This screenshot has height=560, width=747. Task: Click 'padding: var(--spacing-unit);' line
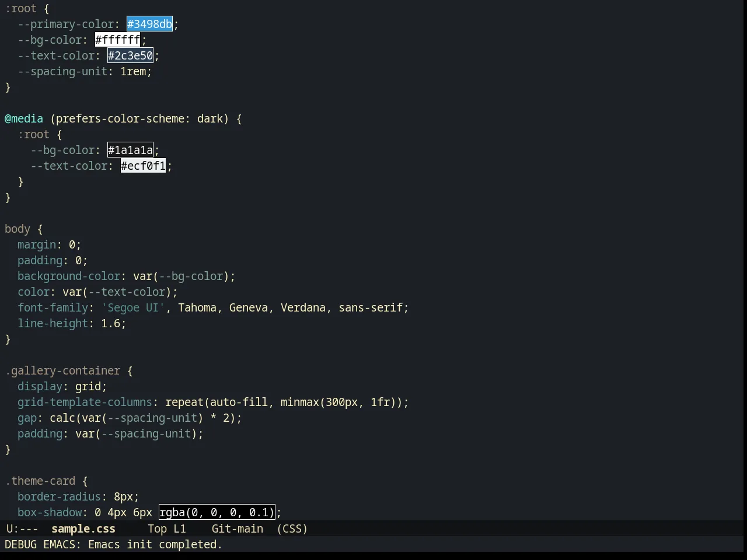(110, 433)
